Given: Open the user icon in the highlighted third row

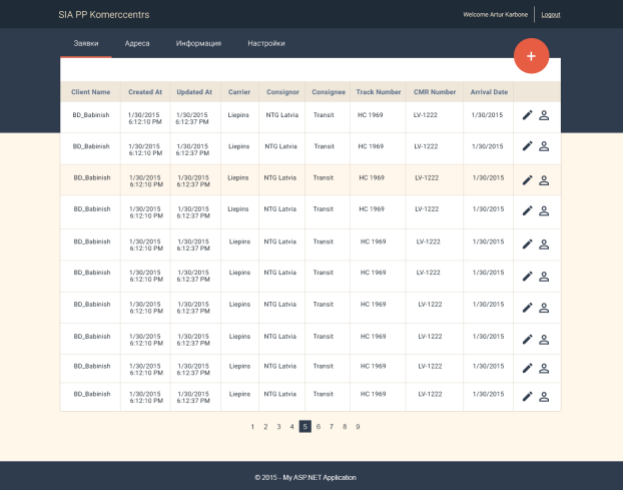Looking at the screenshot, I should (x=545, y=181).
